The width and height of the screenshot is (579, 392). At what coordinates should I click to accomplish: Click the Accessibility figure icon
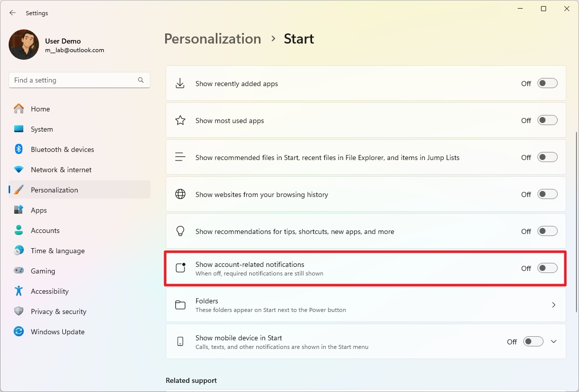click(19, 291)
